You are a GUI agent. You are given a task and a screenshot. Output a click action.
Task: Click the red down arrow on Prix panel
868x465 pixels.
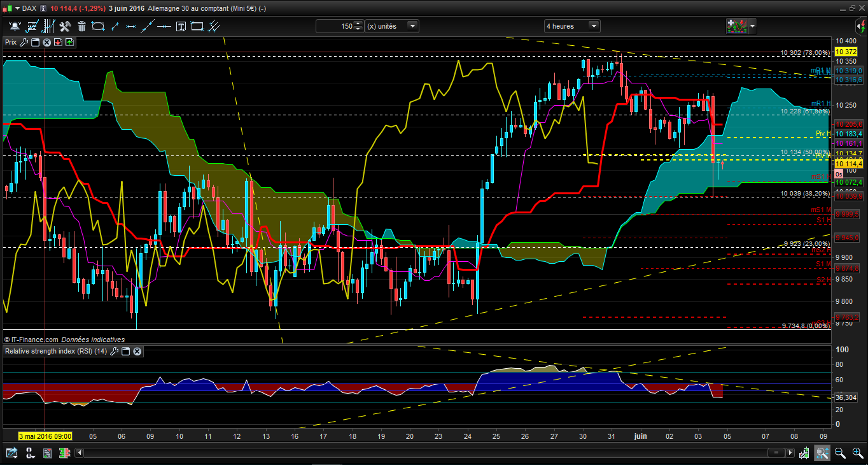[58, 42]
